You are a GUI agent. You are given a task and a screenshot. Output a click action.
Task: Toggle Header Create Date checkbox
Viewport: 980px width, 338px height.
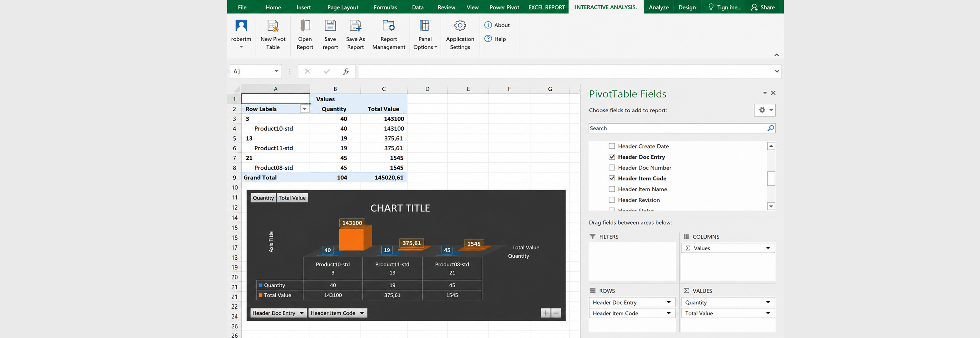click(612, 146)
